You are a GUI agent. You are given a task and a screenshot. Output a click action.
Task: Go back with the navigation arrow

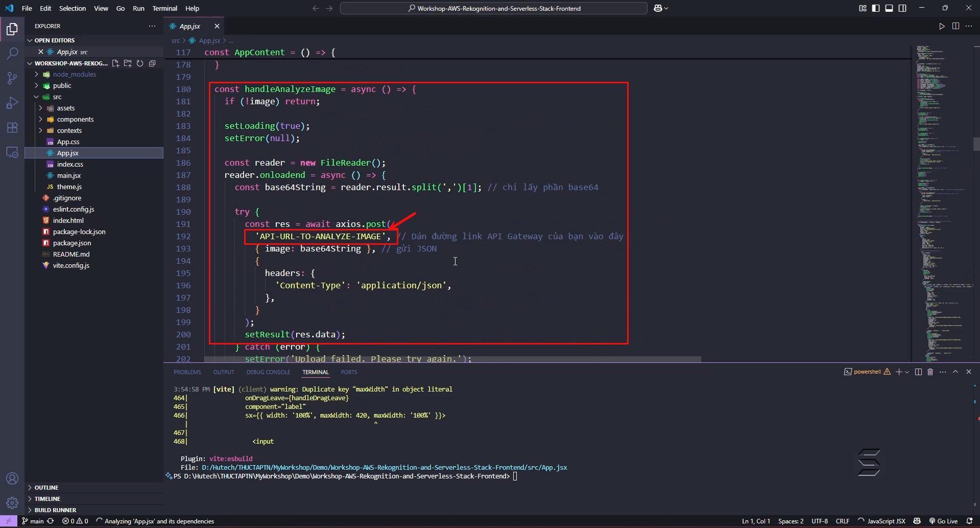pos(316,8)
